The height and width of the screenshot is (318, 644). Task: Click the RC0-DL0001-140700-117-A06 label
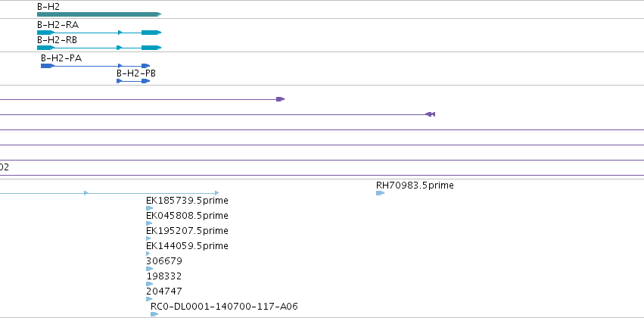click(x=224, y=307)
